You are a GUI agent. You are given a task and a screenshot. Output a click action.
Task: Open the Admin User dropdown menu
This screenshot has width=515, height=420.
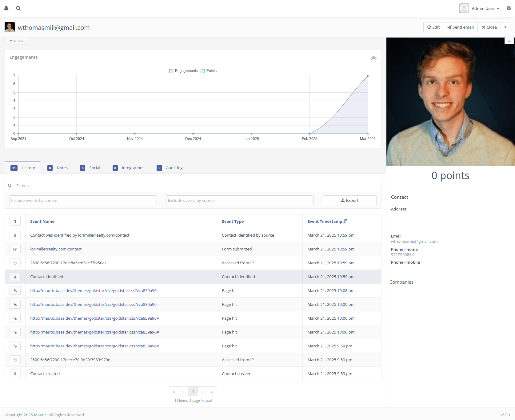483,8
